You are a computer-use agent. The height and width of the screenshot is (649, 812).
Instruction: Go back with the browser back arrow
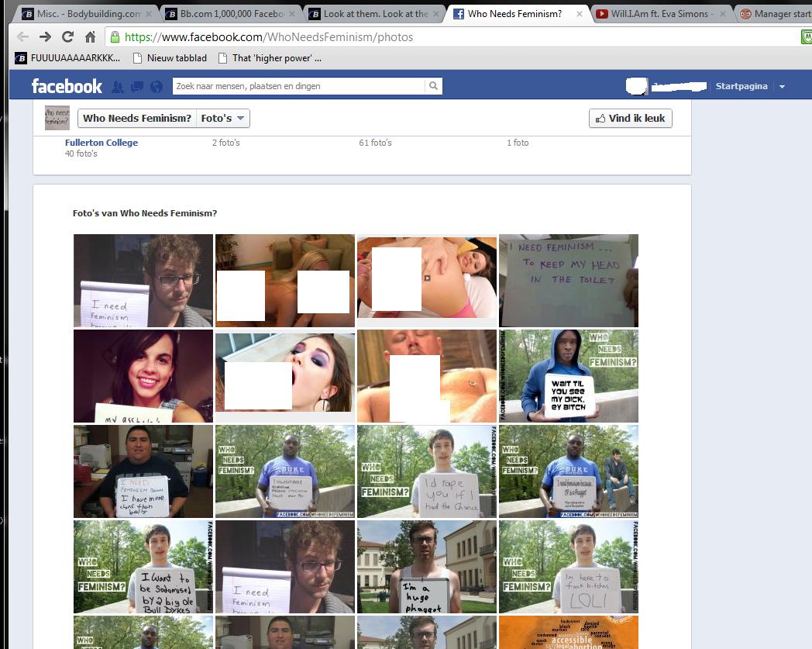(x=22, y=37)
